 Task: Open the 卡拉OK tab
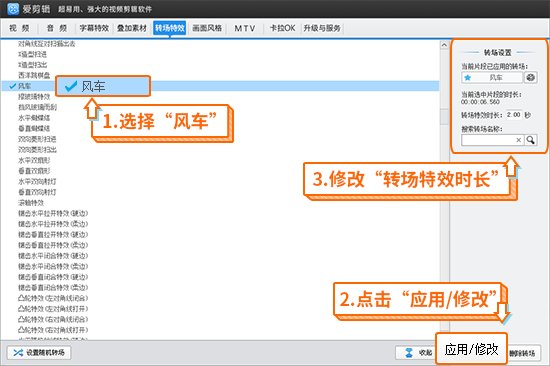coord(282,28)
